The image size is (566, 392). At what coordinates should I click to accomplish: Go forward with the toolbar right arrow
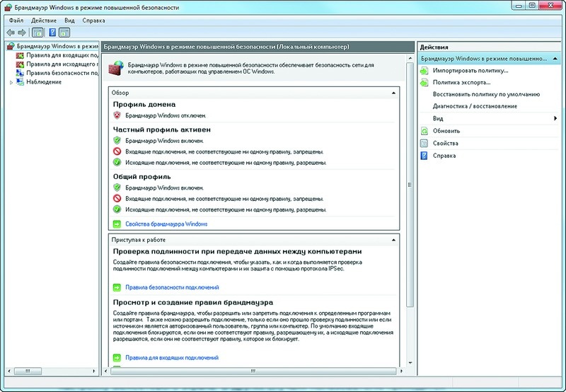click(x=22, y=33)
